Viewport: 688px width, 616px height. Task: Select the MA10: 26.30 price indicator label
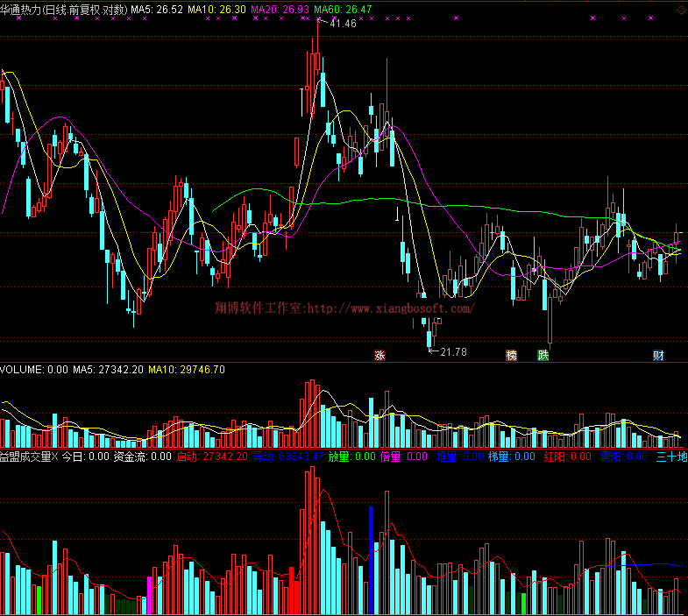(x=216, y=10)
